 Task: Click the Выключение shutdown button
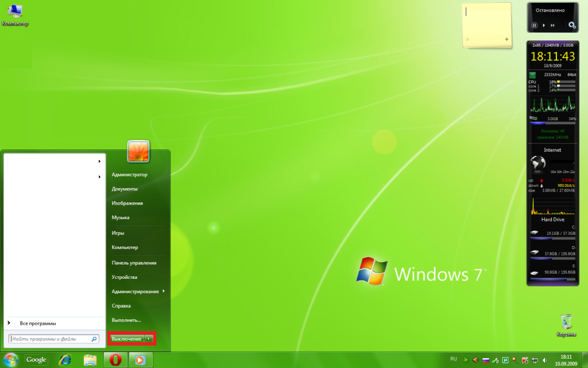pos(126,339)
